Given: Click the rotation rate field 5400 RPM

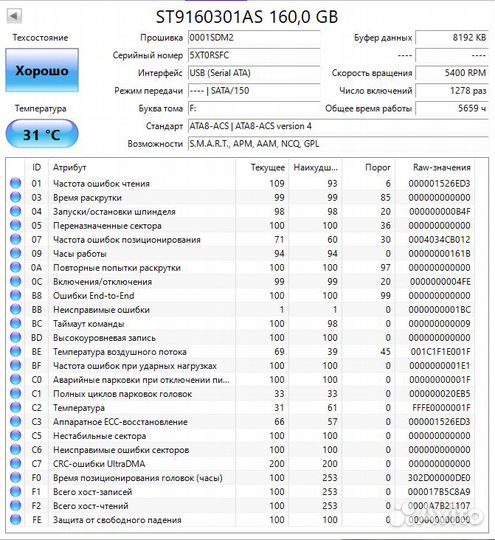Looking at the screenshot, I should pyautogui.click(x=452, y=73).
